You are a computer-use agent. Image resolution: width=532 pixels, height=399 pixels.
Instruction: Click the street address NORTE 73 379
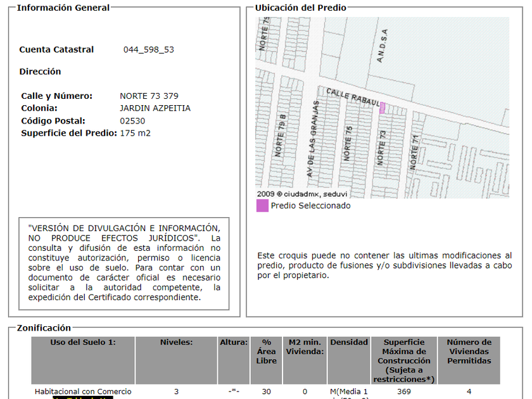[x=149, y=96]
